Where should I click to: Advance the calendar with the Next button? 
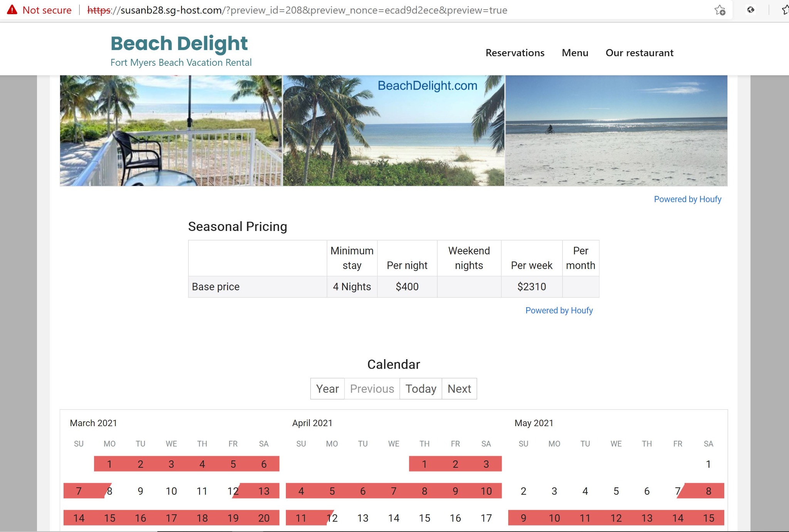coord(459,388)
